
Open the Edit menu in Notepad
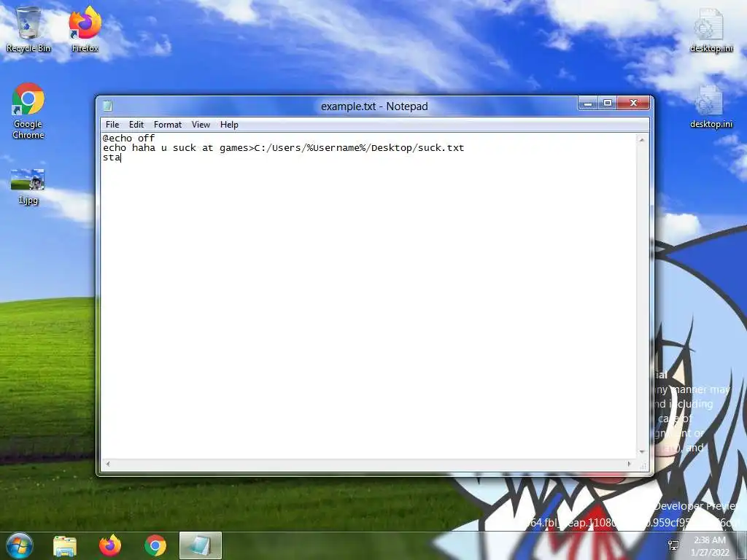point(136,125)
